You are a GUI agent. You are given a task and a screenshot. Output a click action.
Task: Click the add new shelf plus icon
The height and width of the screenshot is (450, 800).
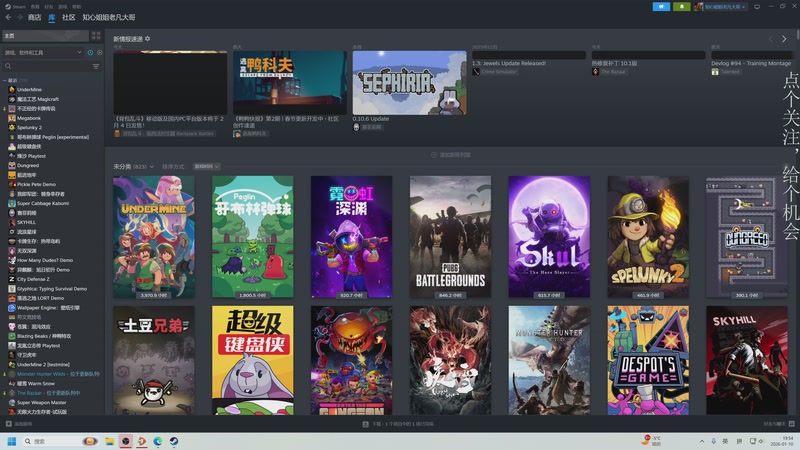click(x=434, y=155)
